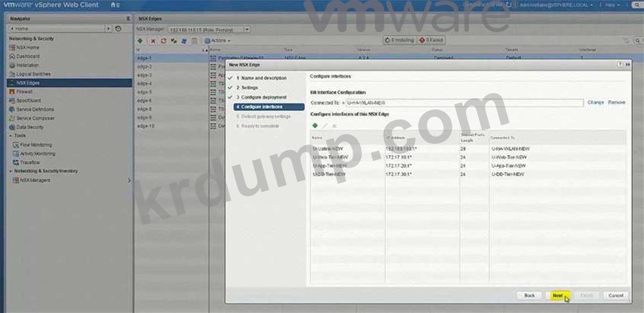Image resolution: width=644 pixels, height=313 pixels.
Task: Go to step 3 Configure deployment
Action: point(261,97)
